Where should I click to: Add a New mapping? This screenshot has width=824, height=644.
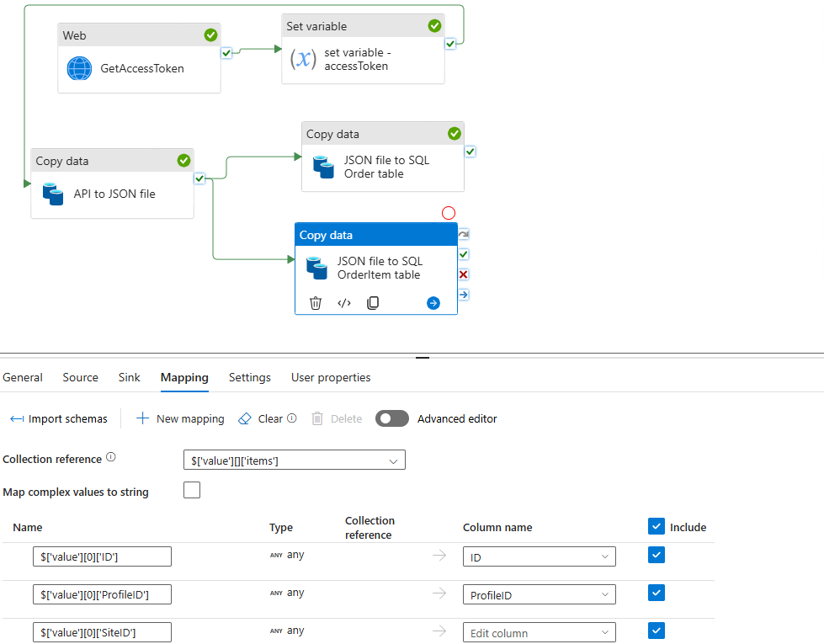pos(180,418)
